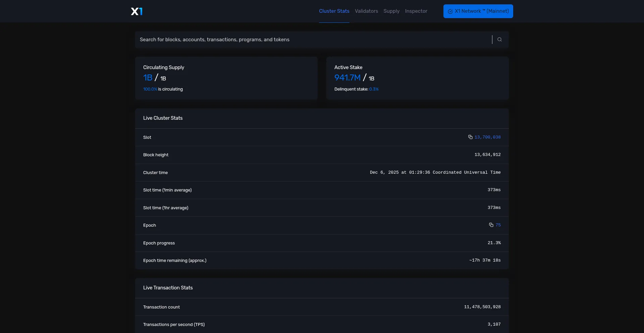The height and width of the screenshot is (333, 644).
Task: Click the 941.7M active stake value
Action: pyautogui.click(x=347, y=78)
